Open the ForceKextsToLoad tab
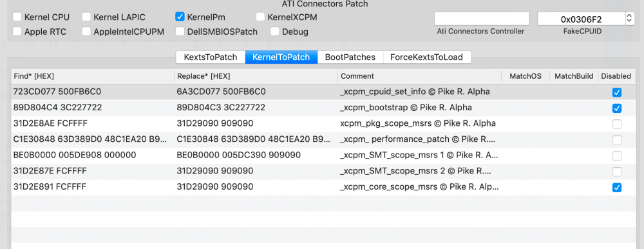Viewport: 644px width, 249px height. pyautogui.click(x=427, y=57)
